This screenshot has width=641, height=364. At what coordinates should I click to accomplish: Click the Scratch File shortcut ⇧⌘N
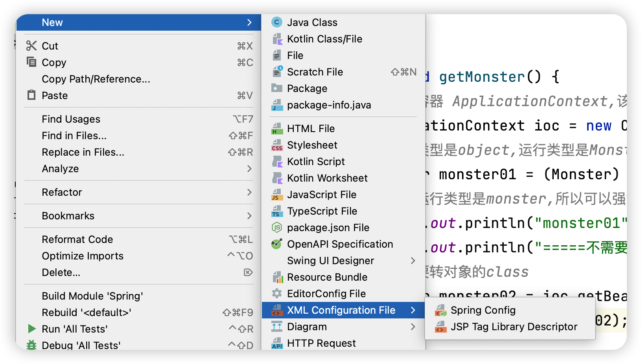403,72
